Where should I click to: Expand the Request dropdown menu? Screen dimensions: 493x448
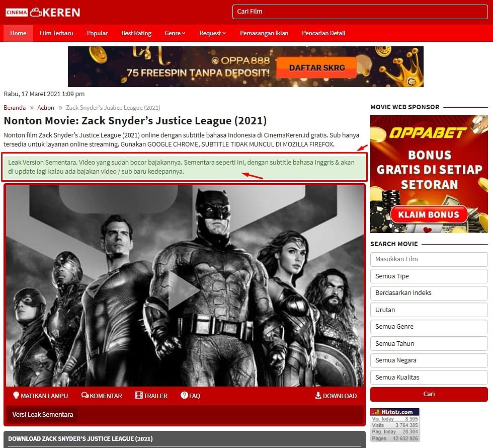coord(212,33)
